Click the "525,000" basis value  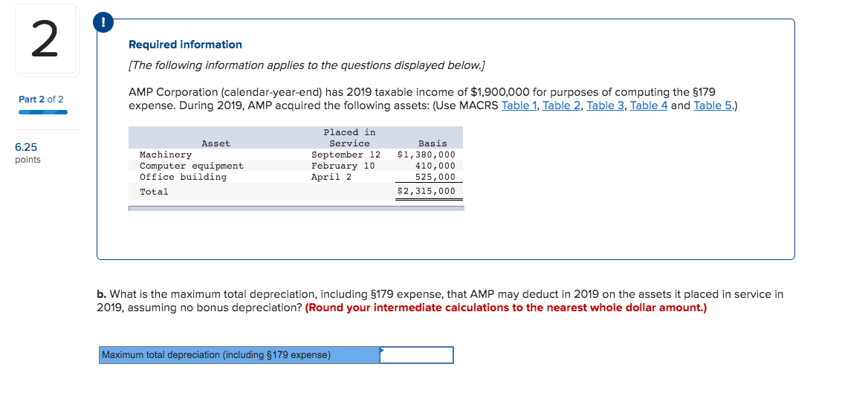tap(435, 177)
